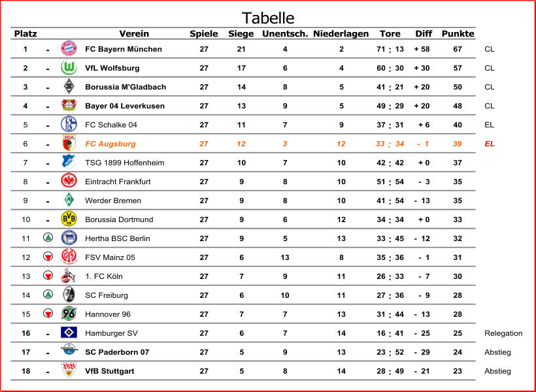Click the FC Bayern München club logo
The height and width of the screenshot is (392, 536).
(x=69, y=48)
